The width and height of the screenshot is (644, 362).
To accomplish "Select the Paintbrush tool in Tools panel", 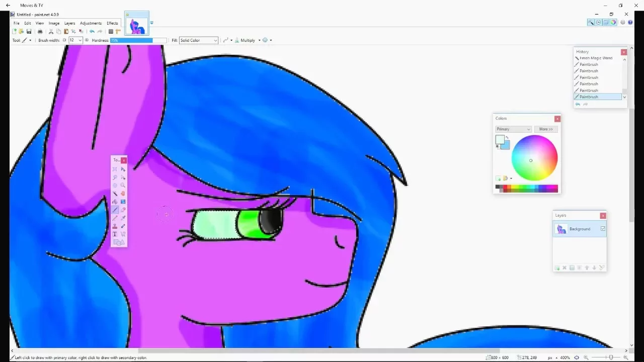I will coord(115,210).
